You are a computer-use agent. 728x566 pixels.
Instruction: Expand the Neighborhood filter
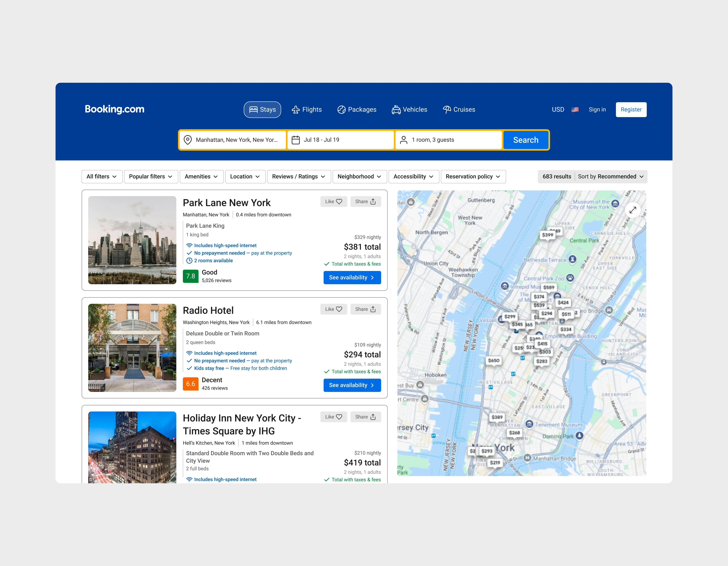click(359, 177)
